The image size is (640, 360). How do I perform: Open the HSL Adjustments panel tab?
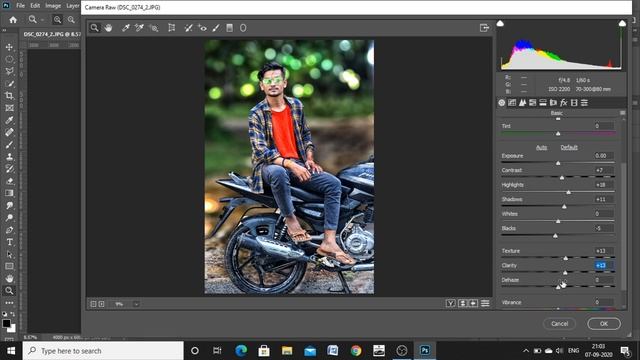click(x=533, y=103)
